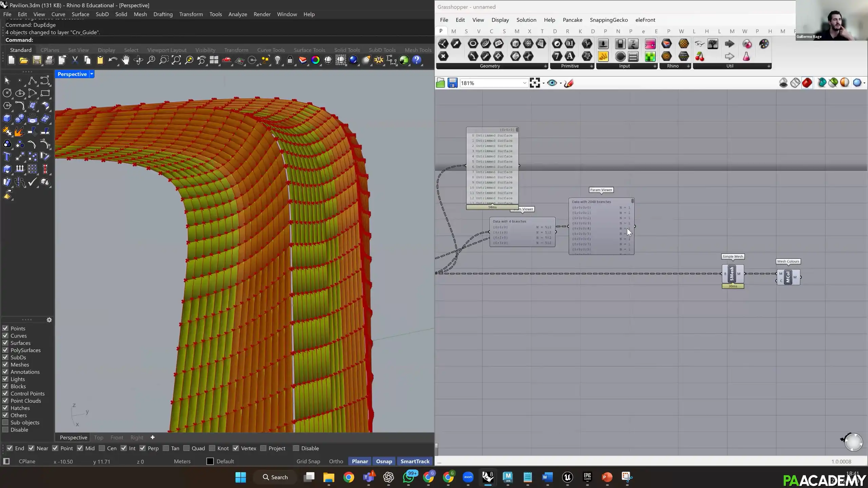This screenshot has height=488, width=868.
Task: Uncheck the Curves selection filter
Action: click(5, 335)
